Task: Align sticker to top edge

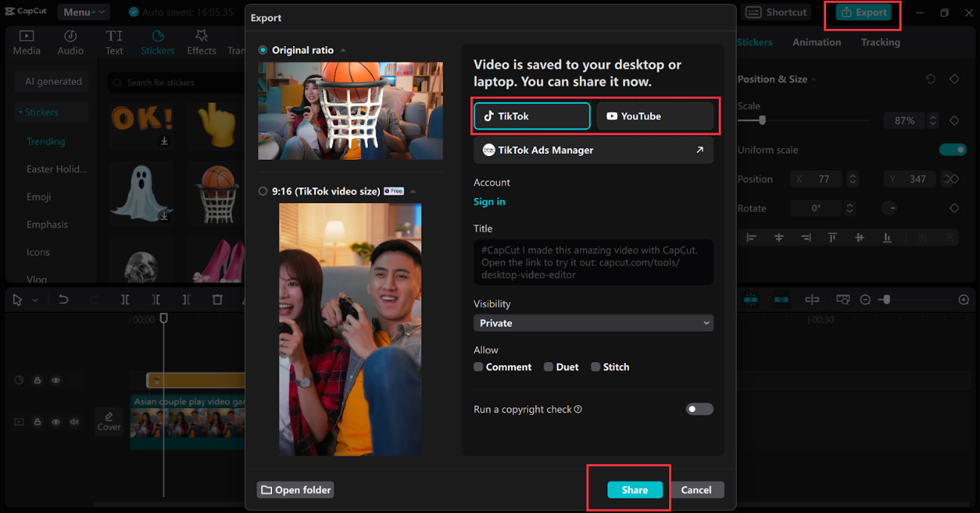Action: 833,238
